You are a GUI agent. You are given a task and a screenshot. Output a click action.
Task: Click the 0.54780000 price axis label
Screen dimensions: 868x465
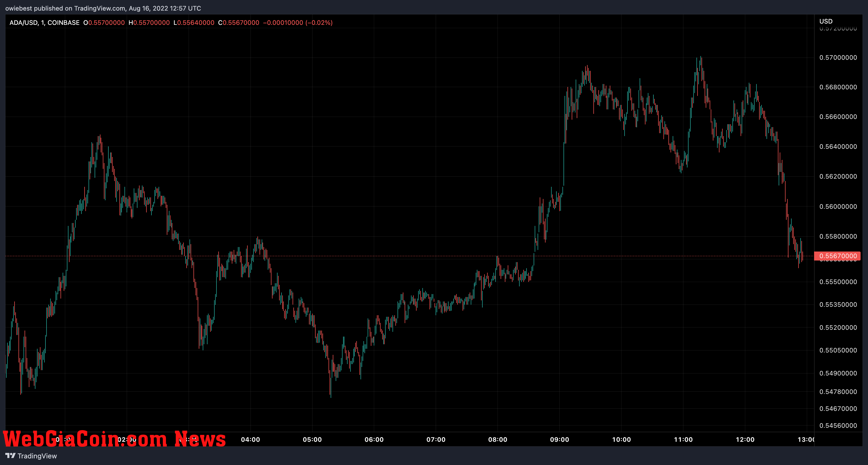[838, 392]
